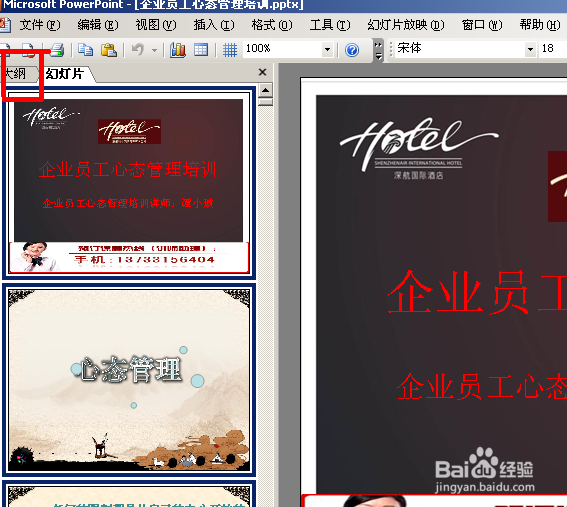Open the 插入(I) menu
Screen dimensions: 567x507
click(x=214, y=25)
